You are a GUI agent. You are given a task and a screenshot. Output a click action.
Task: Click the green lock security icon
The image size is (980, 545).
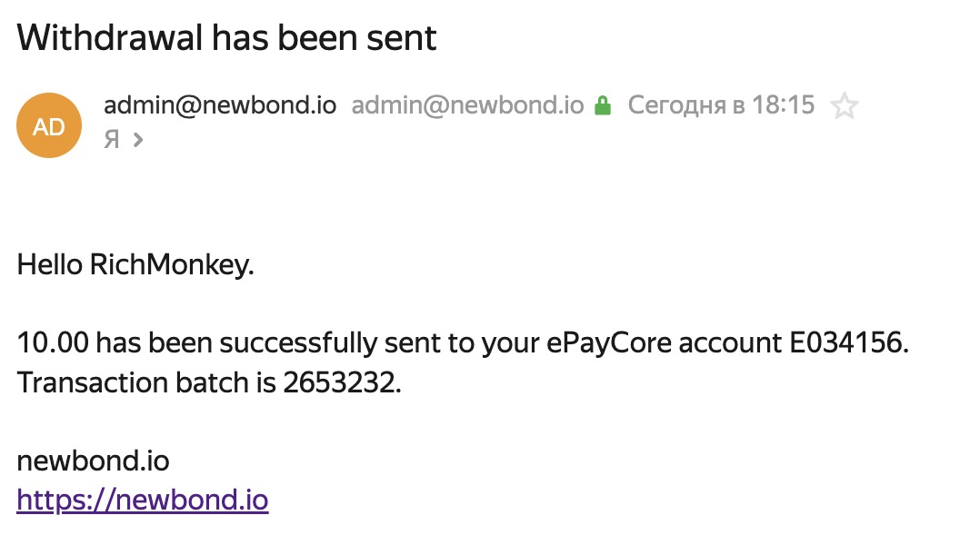tap(603, 104)
